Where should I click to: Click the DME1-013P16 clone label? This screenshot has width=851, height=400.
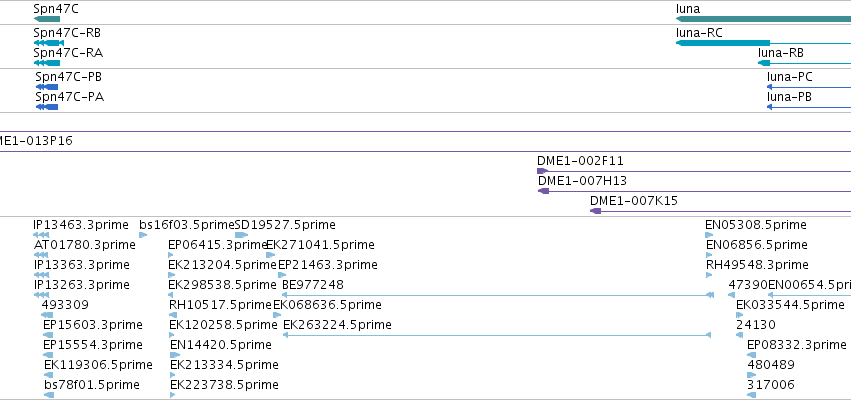pos(36,141)
